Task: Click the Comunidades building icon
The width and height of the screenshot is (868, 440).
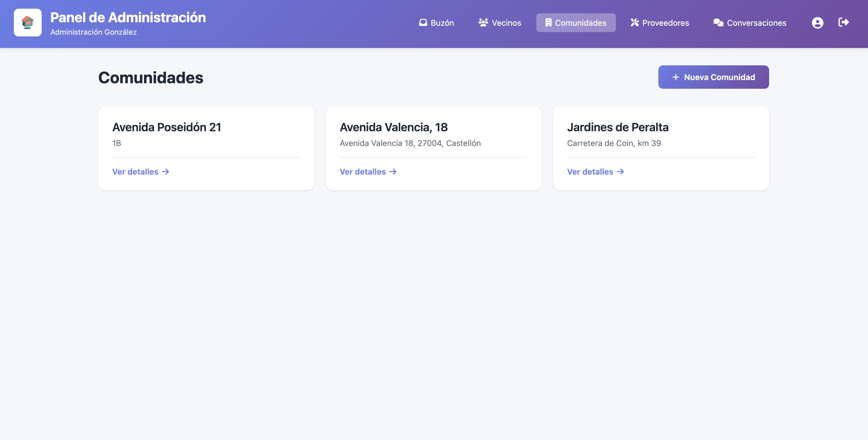Action: [548, 23]
